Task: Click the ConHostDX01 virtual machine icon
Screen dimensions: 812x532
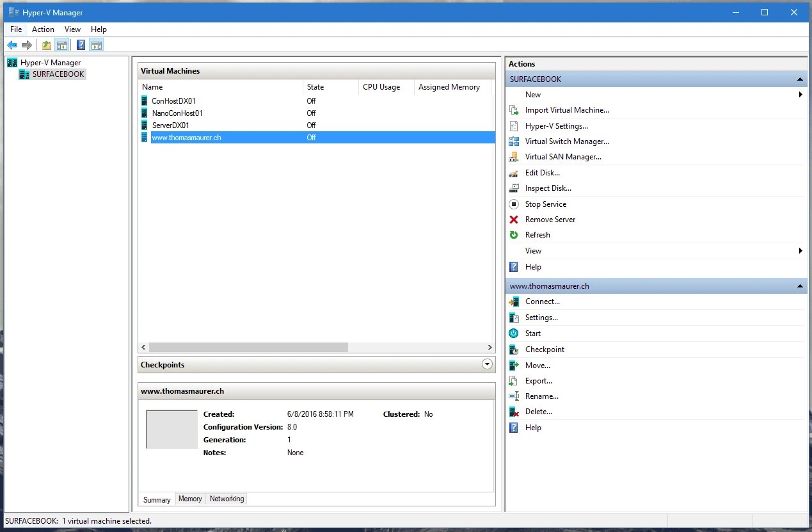Action: point(145,101)
